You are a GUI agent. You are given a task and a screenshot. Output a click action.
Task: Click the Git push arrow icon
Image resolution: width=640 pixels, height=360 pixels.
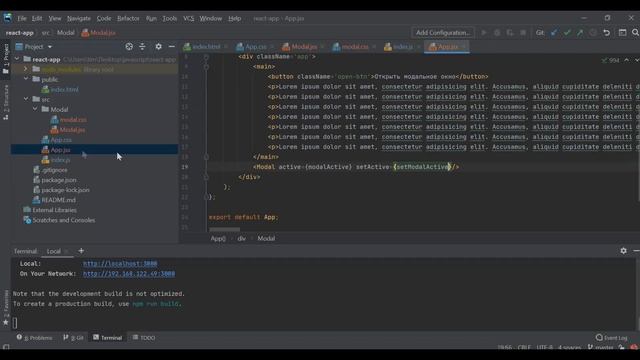(580, 33)
